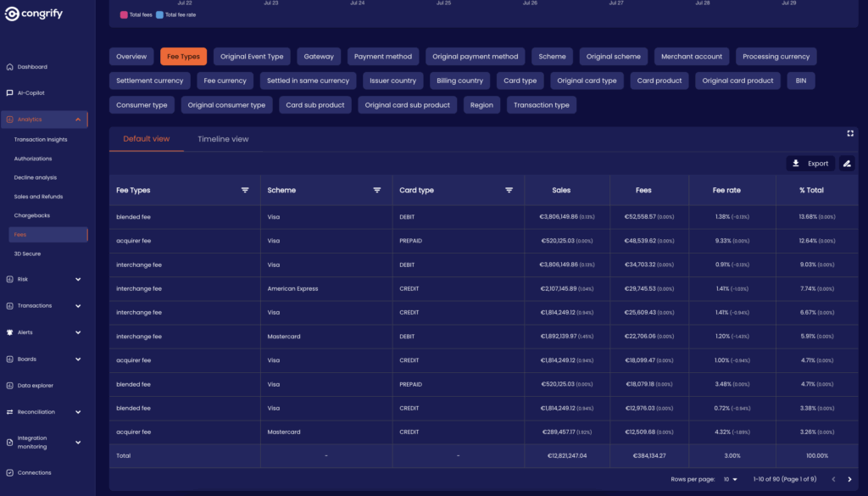Click the Congrify logo icon
Screen dimensions: 868x496
12,14
